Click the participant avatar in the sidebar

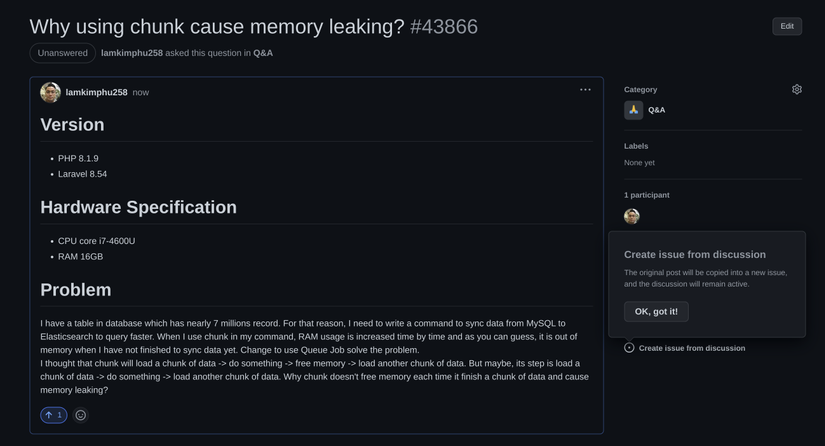tap(632, 216)
